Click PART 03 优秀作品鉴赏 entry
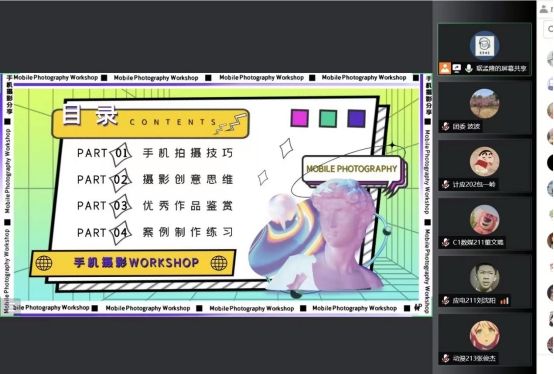This screenshot has height=374, width=554. click(x=155, y=206)
